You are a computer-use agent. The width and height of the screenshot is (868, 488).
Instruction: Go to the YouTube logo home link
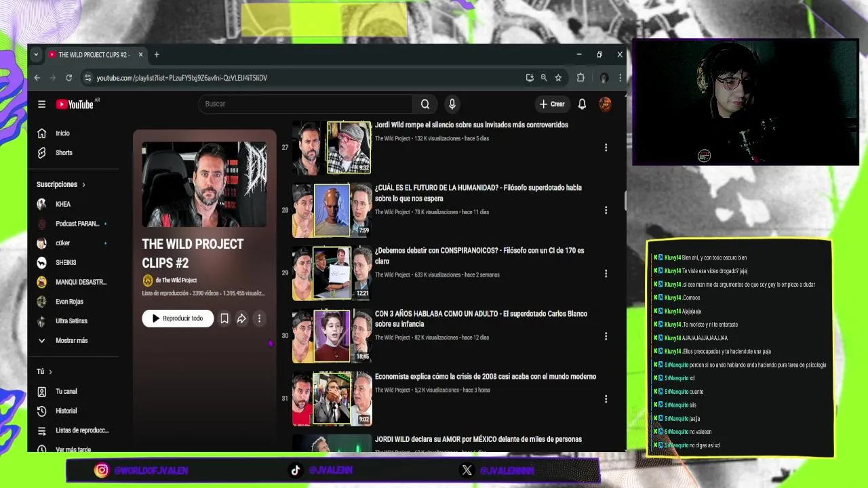click(x=75, y=104)
